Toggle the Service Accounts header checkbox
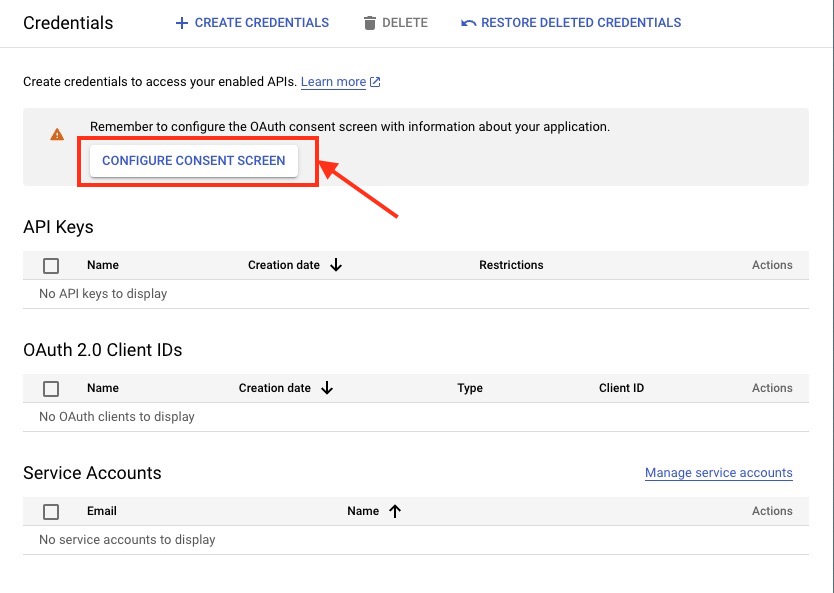This screenshot has width=834, height=593. click(x=51, y=512)
